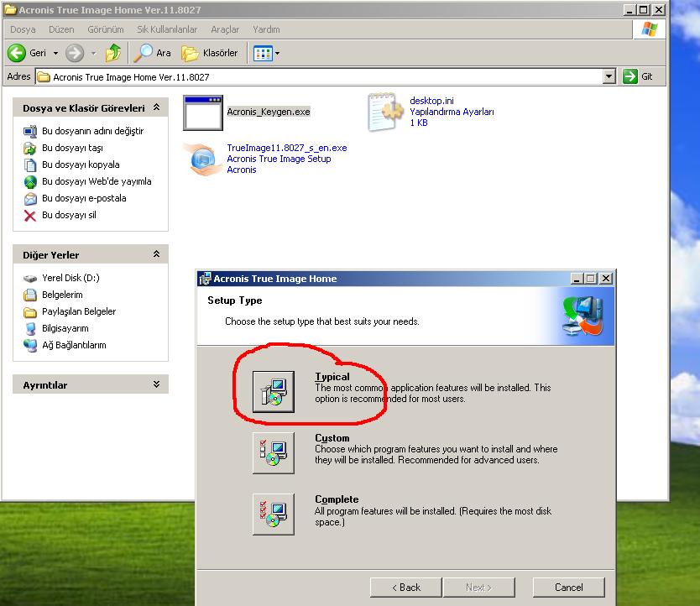Click the Yerel Disk (D:) drive icon

point(30,278)
